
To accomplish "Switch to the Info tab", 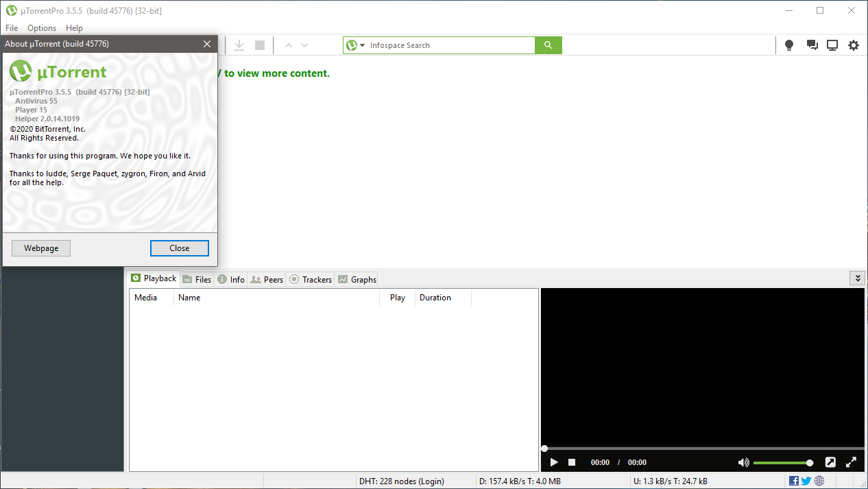I will (x=230, y=280).
